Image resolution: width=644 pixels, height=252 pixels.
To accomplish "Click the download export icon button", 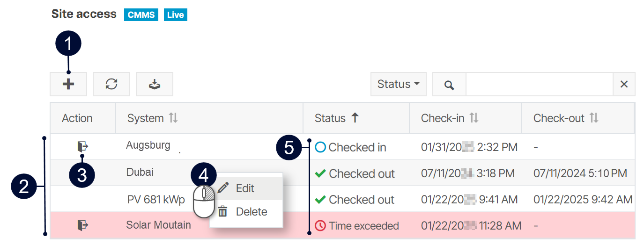I will click(155, 84).
